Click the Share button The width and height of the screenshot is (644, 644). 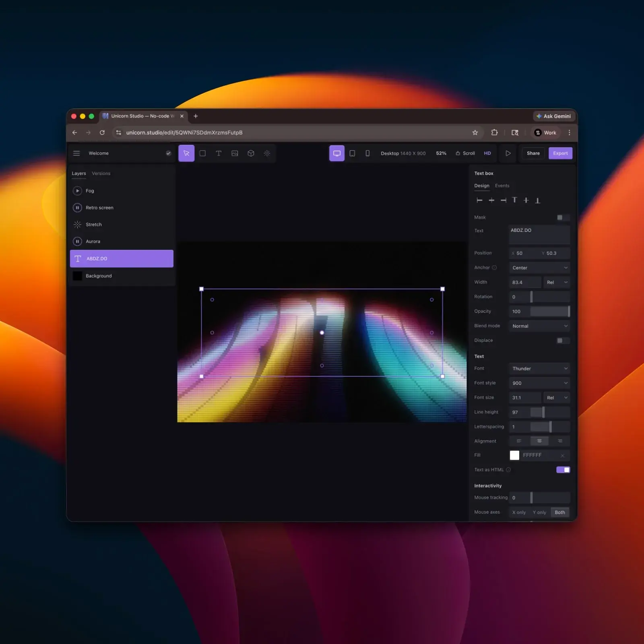point(533,153)
